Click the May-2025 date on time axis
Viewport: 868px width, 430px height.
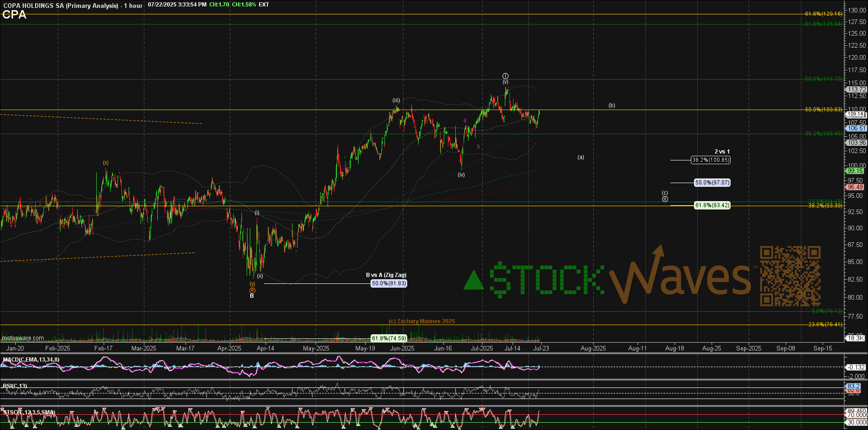[x=316, y=348]
